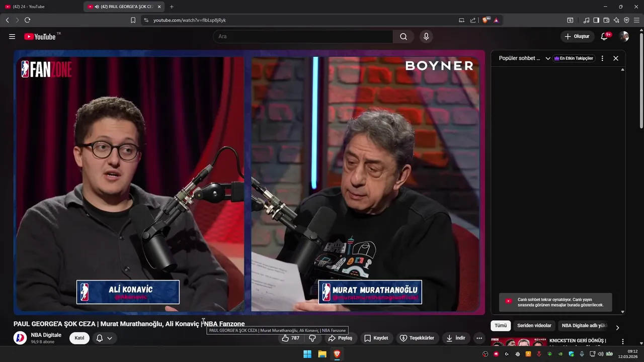
Task: Open Brave Rewards triangle icon
Action: coord(496,20)
